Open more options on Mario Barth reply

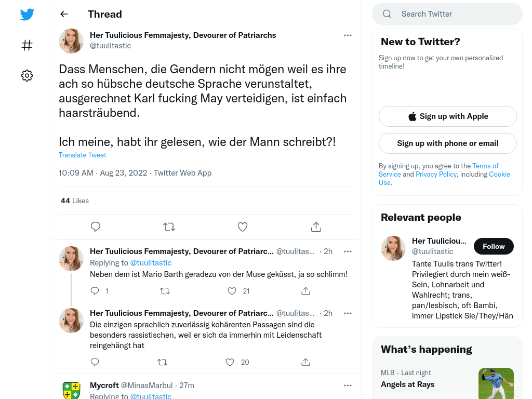point(348,251)
